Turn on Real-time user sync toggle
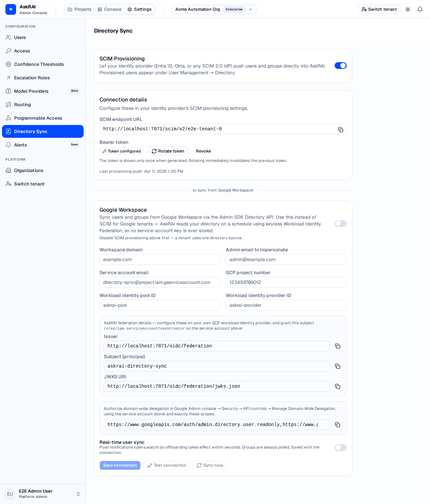430x504 pixels. coord(341,448)
